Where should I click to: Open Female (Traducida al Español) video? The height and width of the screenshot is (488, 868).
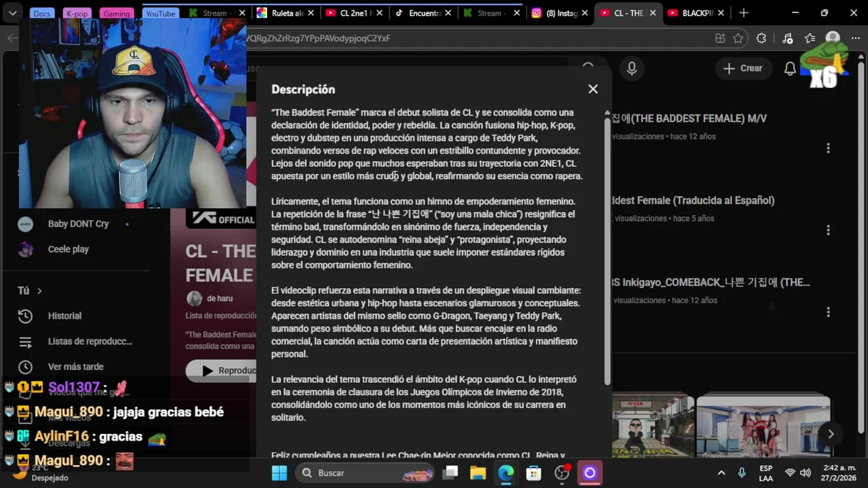point(693,201)
